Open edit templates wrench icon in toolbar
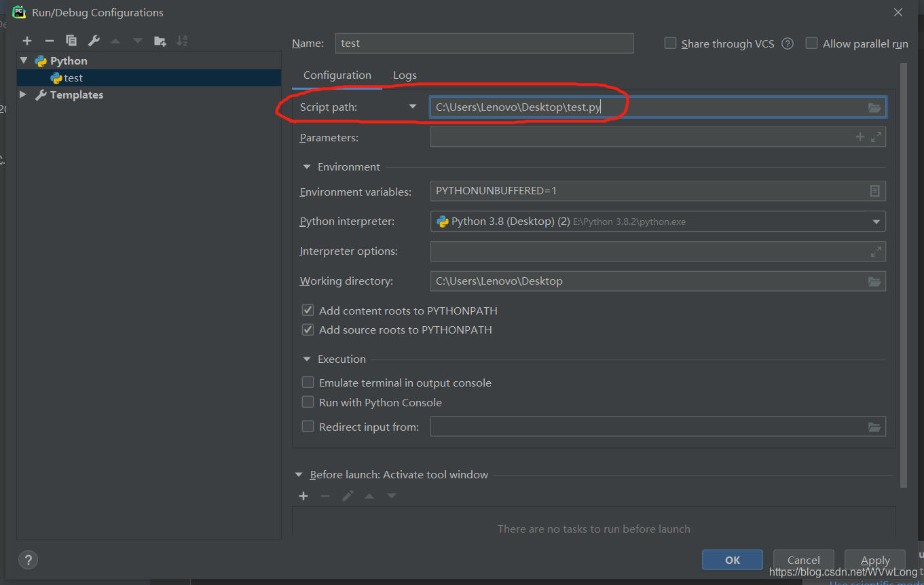This screenshot has width=924, height=585. coord(94,41)
